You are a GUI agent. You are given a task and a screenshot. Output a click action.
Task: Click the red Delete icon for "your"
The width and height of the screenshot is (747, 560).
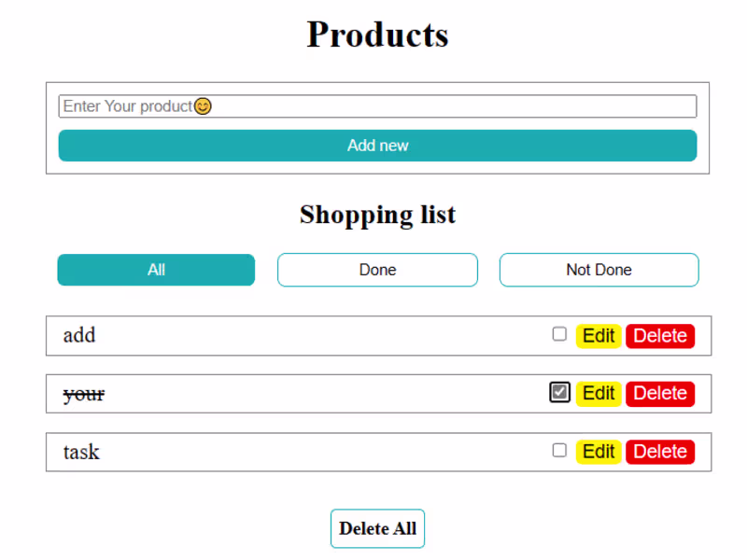[x=660, y=393]
